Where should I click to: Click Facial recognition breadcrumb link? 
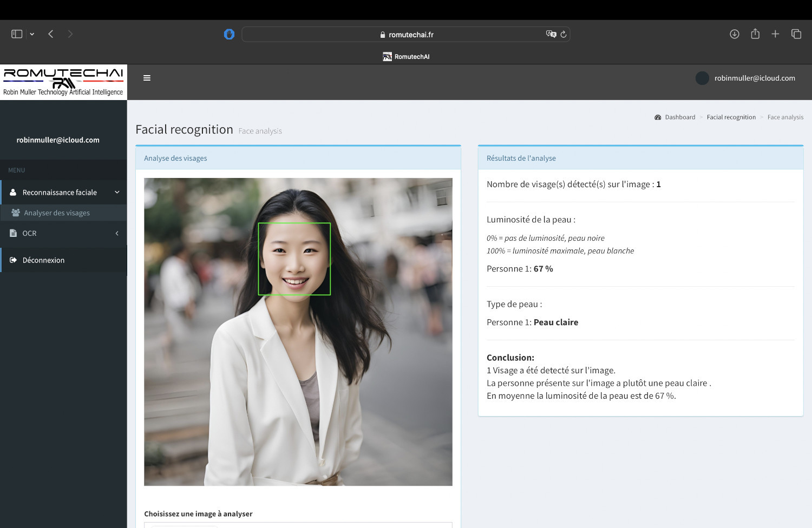(731, 117)
